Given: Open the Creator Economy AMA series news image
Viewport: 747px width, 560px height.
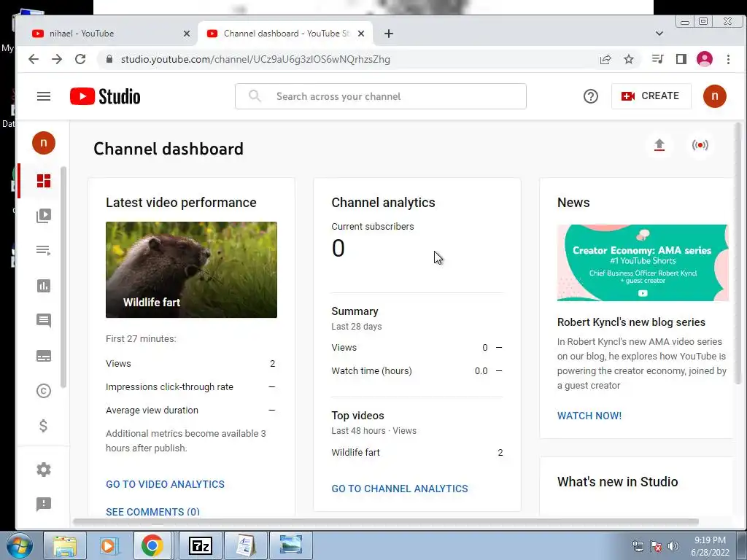Looking at the screenshot, I should 643,262.
